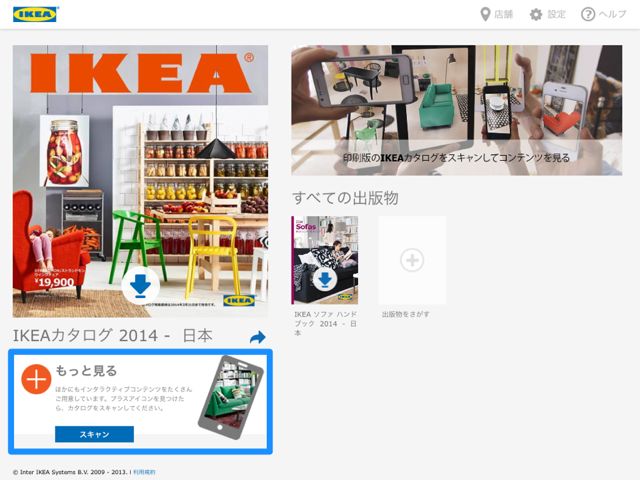This screenshot has width=640, height=480.
Task: Download the IKEA 2014 catalog via blue arrow
Action: coord(140,285)
